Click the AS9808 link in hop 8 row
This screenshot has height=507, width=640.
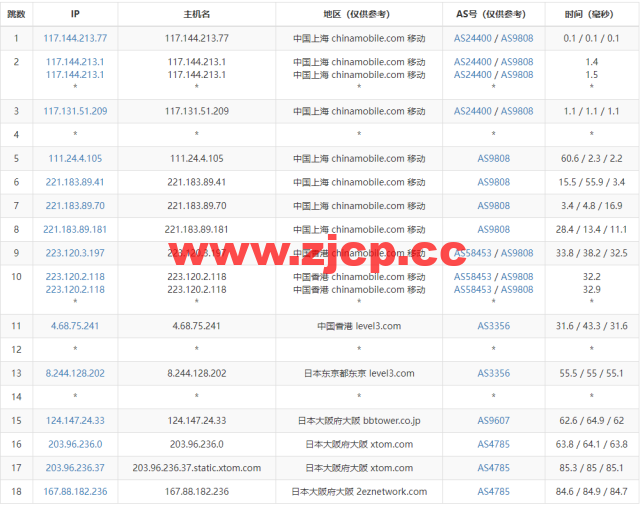click(x=494, y=229)
